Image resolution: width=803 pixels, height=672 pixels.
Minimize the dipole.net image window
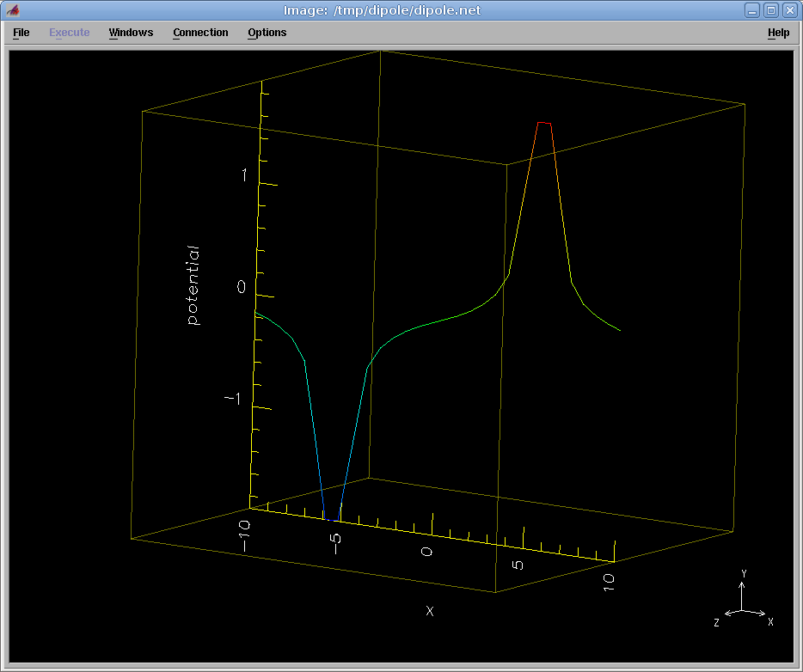click(x=752, y=10)
